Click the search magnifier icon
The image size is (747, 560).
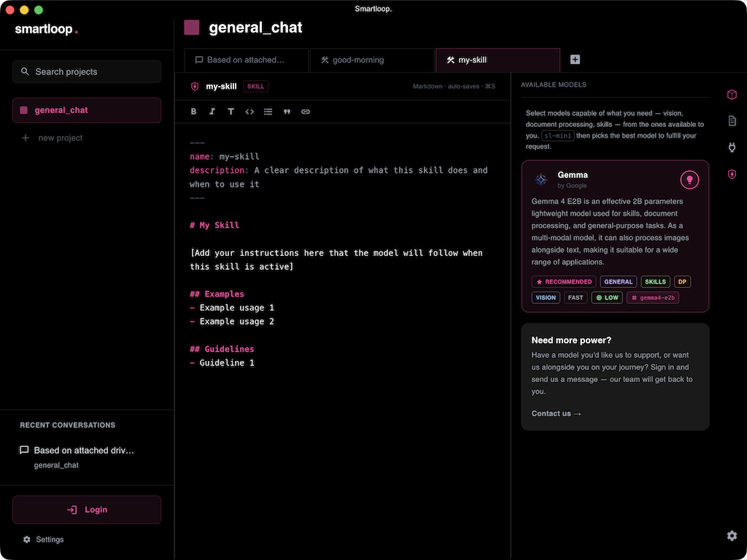(x=25, y=71)
